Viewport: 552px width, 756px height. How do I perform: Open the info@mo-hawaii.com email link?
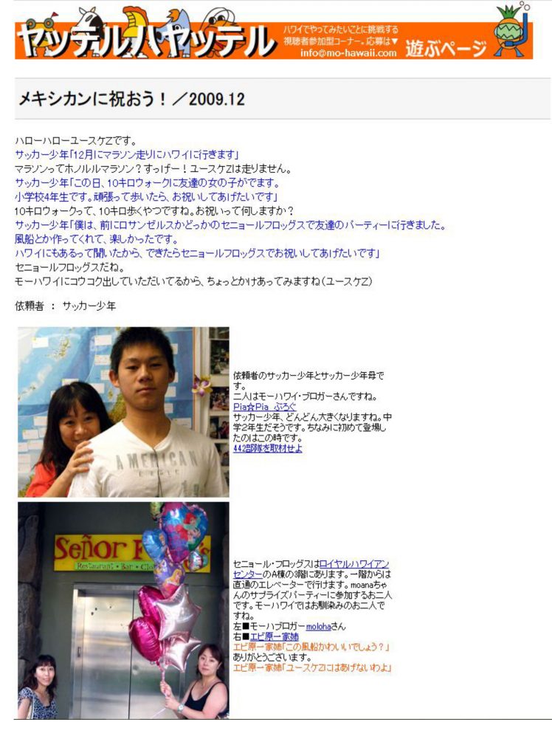coord(348,53)
